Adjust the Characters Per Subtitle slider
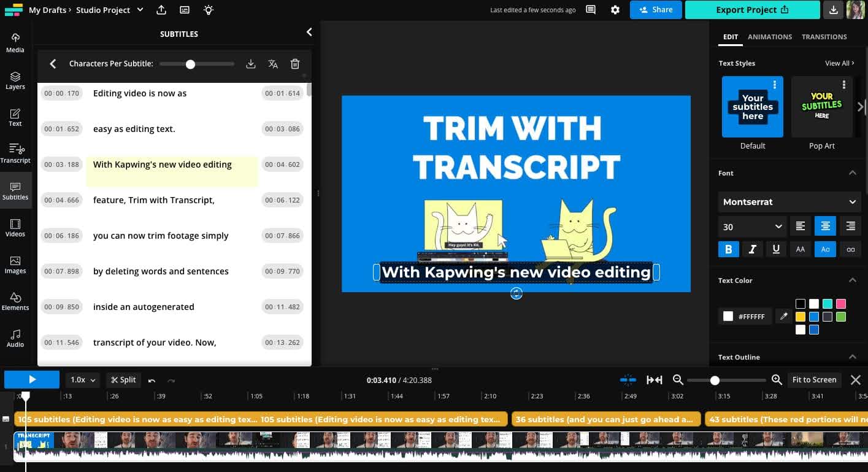Image resolution: width=868 pixels, height=472 pixels. (198, 64)
